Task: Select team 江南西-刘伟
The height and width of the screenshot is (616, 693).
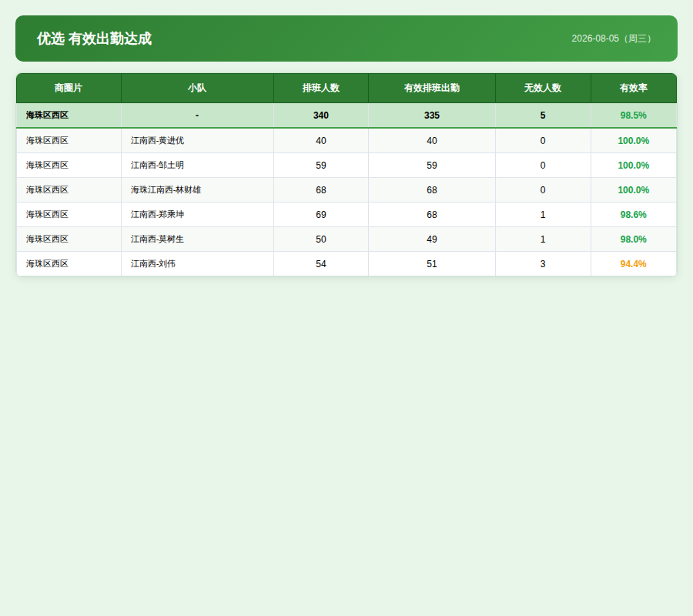Action: point(153,264)
